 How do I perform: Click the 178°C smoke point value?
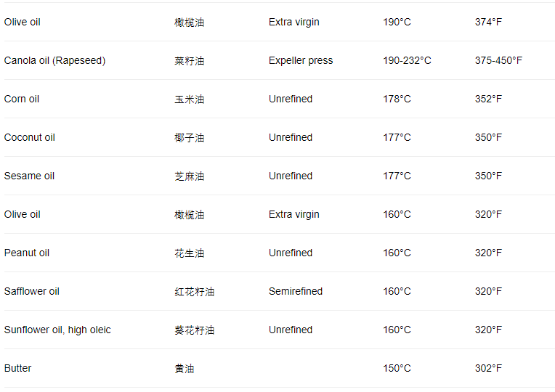(x=397, y=99)
